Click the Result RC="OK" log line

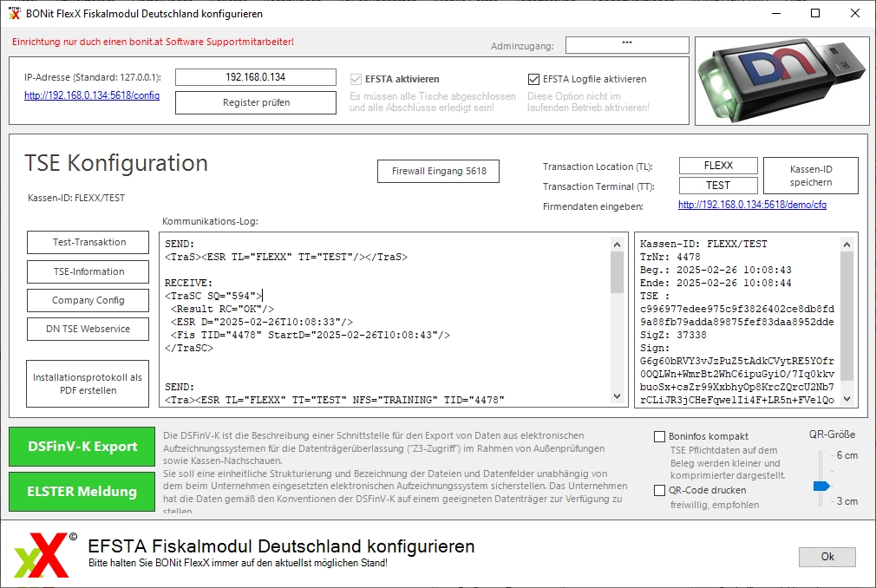(x=222, y=309)
